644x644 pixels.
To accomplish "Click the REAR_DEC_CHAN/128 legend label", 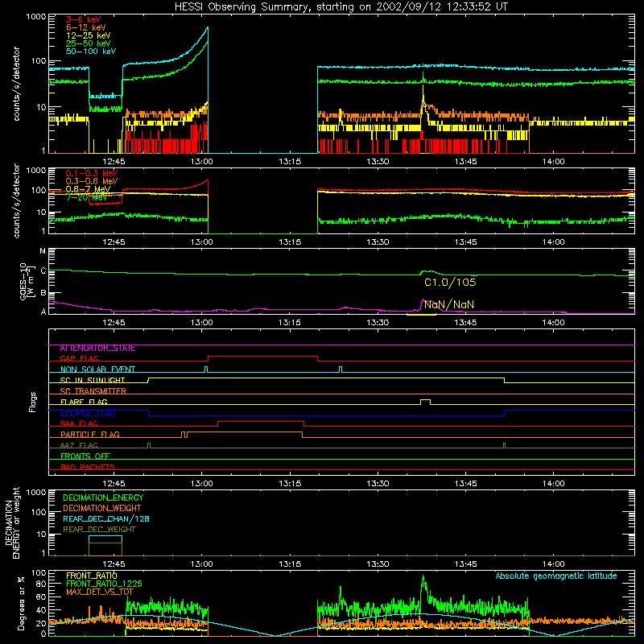I will (106, 518).
